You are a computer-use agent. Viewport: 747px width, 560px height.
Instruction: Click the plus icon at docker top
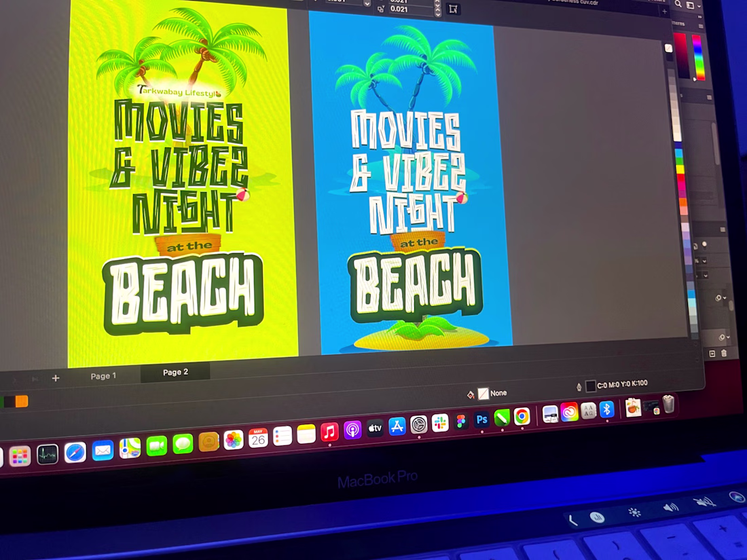click(664, 12)
